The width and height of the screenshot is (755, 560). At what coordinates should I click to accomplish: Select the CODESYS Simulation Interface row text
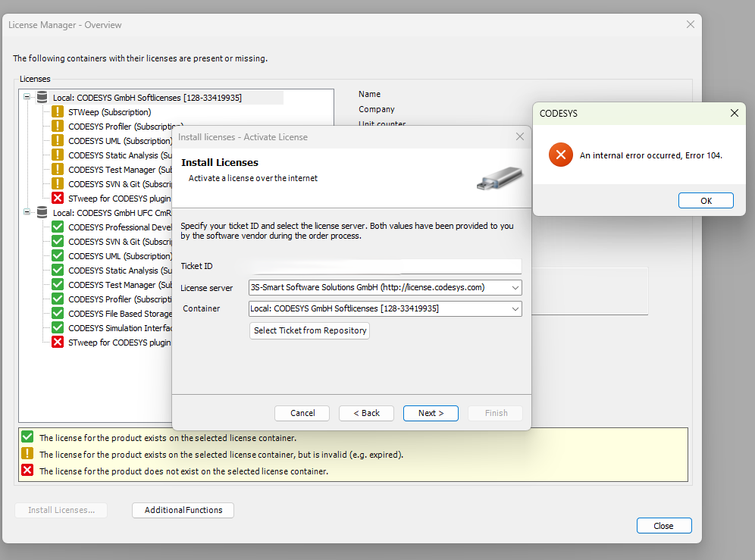120,328
